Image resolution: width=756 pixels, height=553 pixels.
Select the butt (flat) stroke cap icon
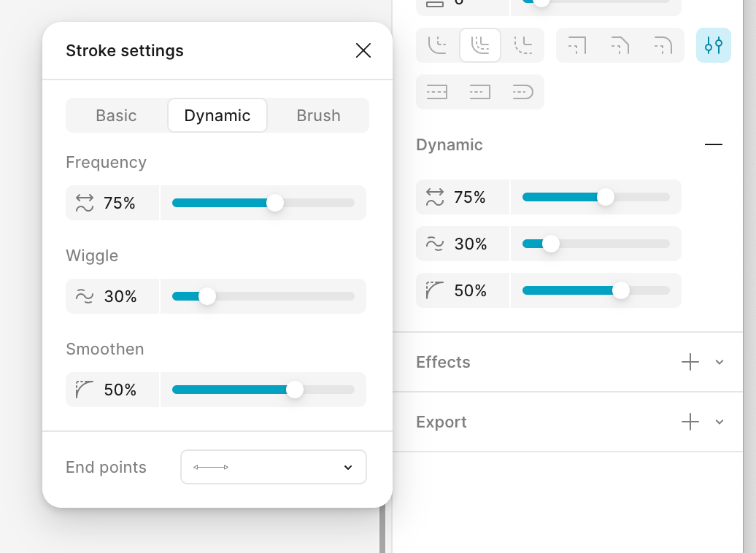pos(437,92)
